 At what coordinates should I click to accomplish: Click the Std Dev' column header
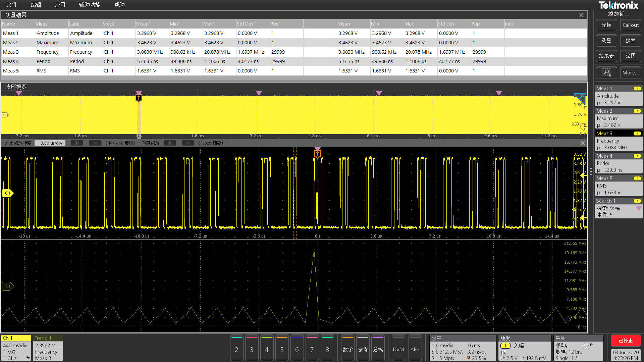coord(253,24)
